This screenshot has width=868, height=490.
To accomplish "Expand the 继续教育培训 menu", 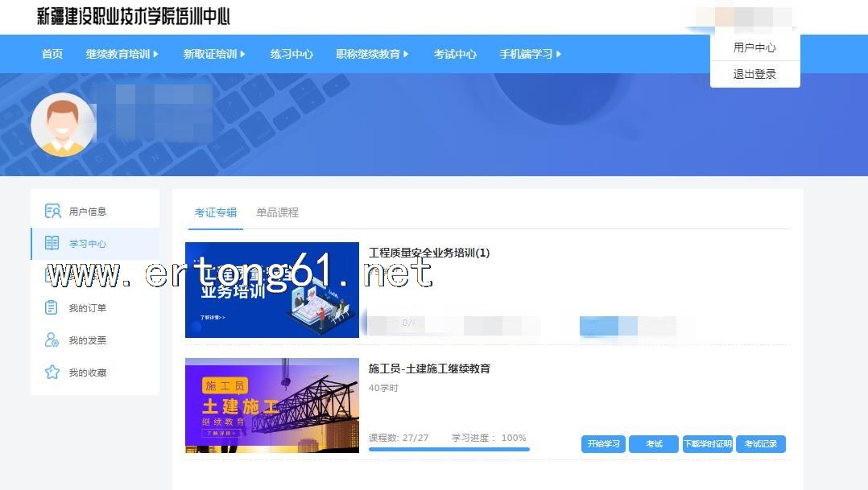I will click(122, 54).
